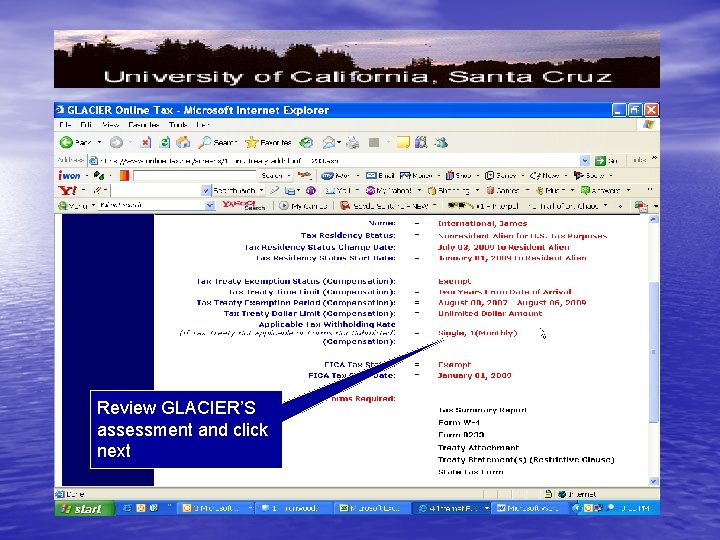Print the page with the printer icon
Screen dimensions: 720x540
click(353, 143)
